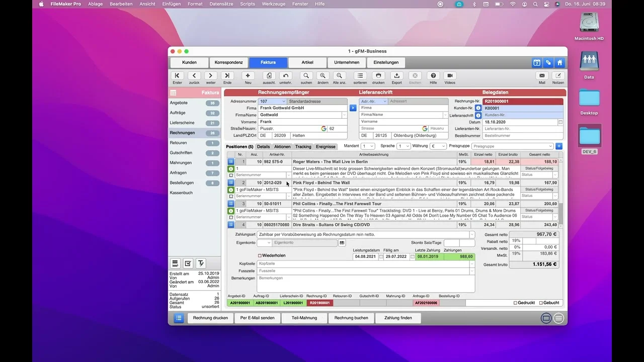This screenshot has width=644, height=362.
Task: Open the Mandant dropdown
Action: [x=368, y=146]
